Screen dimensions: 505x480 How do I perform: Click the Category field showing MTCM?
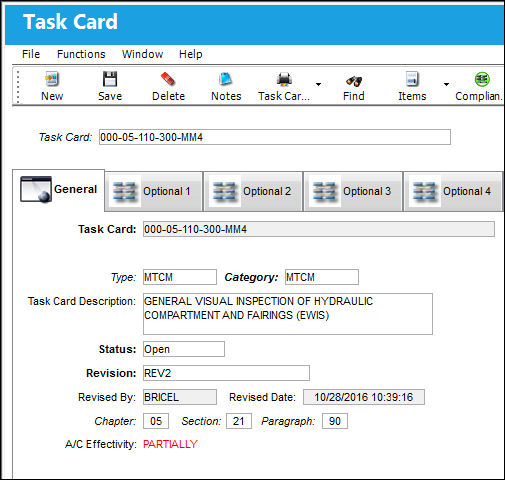(x=322, y=277)
